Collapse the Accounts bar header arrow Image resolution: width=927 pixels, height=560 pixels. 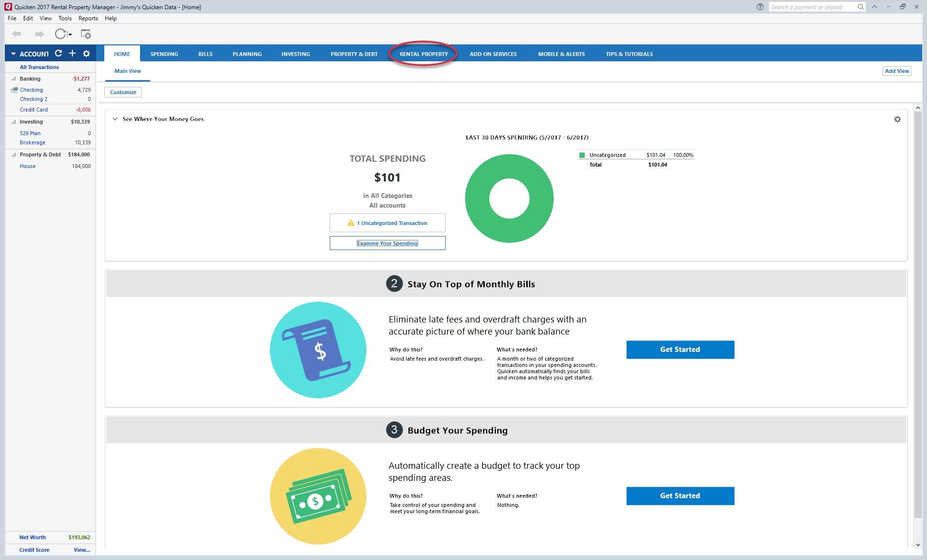(x=13, y=54)
